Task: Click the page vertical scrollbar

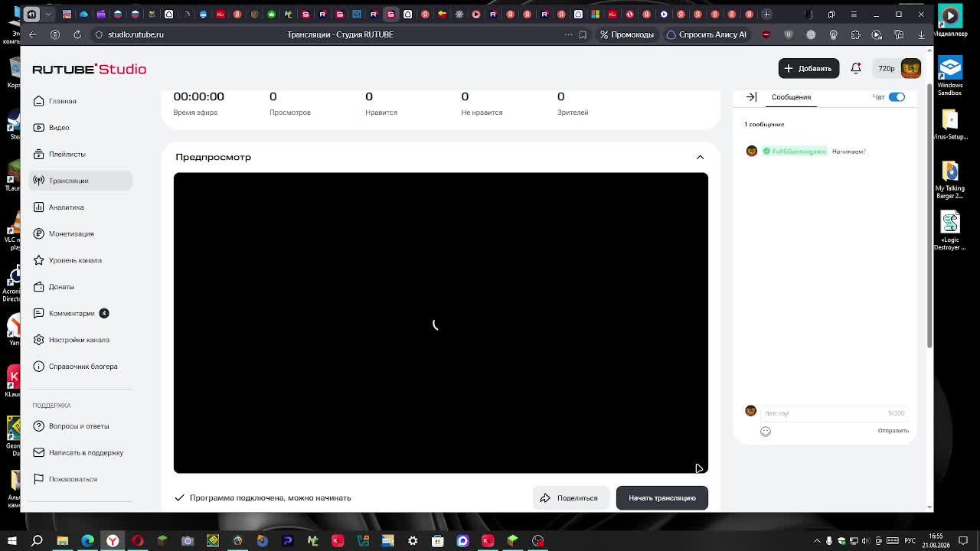Action: pyautogui.click(x=930, y=214)
